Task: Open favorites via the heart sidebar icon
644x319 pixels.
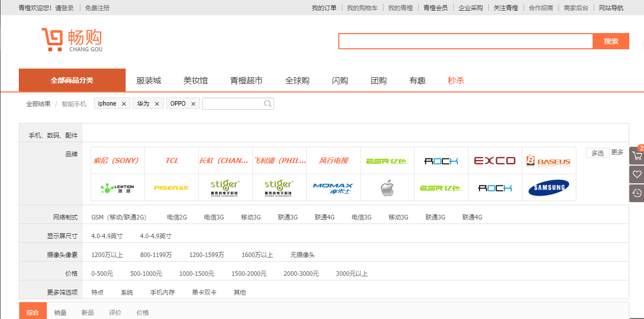Action: pyautogui.click(x=637, y=174)
